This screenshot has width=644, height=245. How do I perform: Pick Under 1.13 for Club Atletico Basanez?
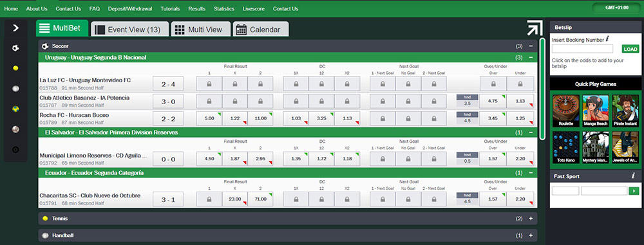click(x=520, y=100)
